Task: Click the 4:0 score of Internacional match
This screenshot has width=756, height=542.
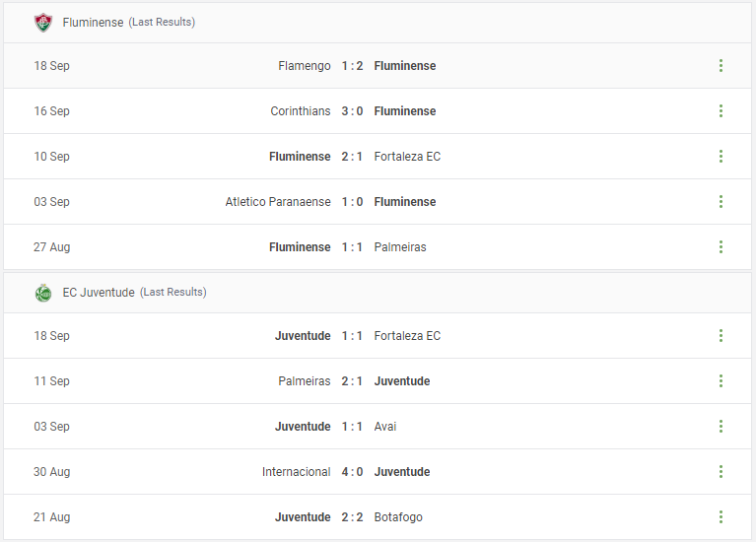Action: pos(352,472)
